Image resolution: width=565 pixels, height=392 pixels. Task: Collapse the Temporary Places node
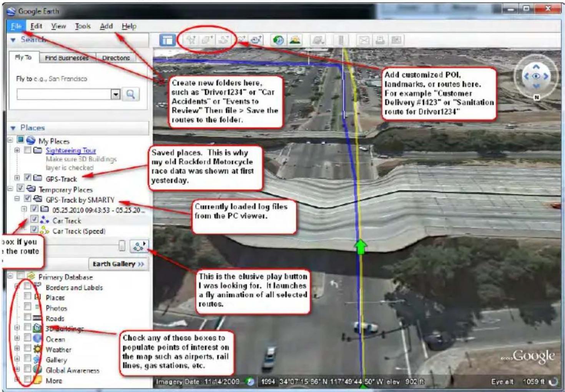(10, 188)
